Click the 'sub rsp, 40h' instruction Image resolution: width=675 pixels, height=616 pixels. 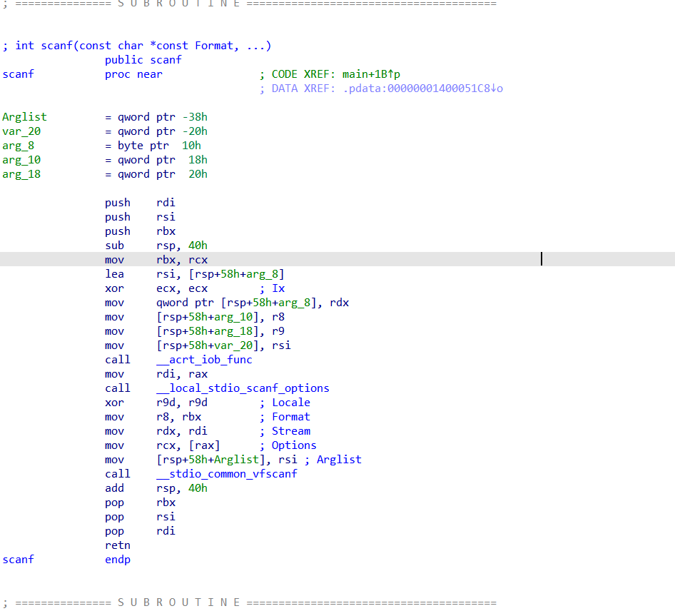156,245
